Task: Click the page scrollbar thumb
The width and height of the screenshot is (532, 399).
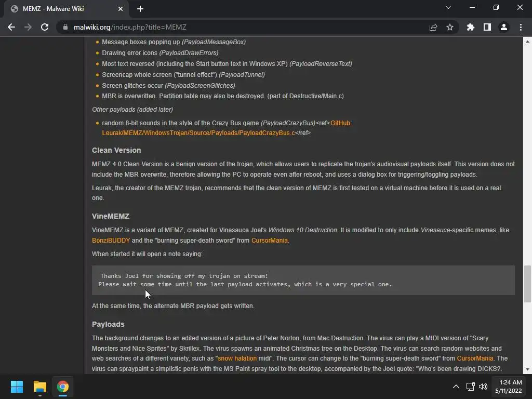Action: pos(527,284)
